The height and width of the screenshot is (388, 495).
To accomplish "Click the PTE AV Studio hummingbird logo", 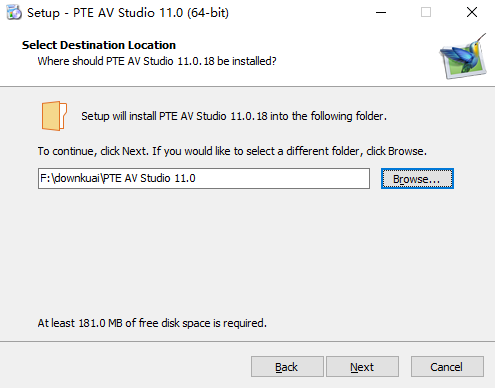I will click(463, 56).
